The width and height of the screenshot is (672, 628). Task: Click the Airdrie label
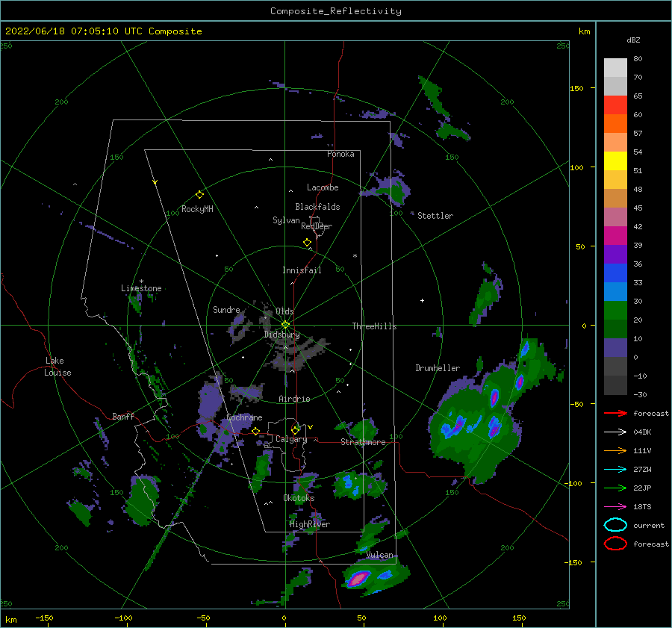click(294, 399)
